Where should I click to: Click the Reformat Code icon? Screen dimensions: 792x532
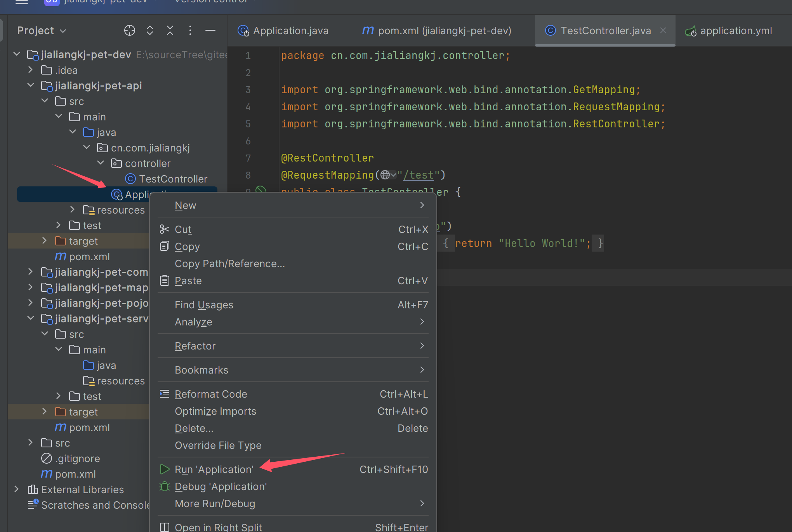[x=165, y=394]
